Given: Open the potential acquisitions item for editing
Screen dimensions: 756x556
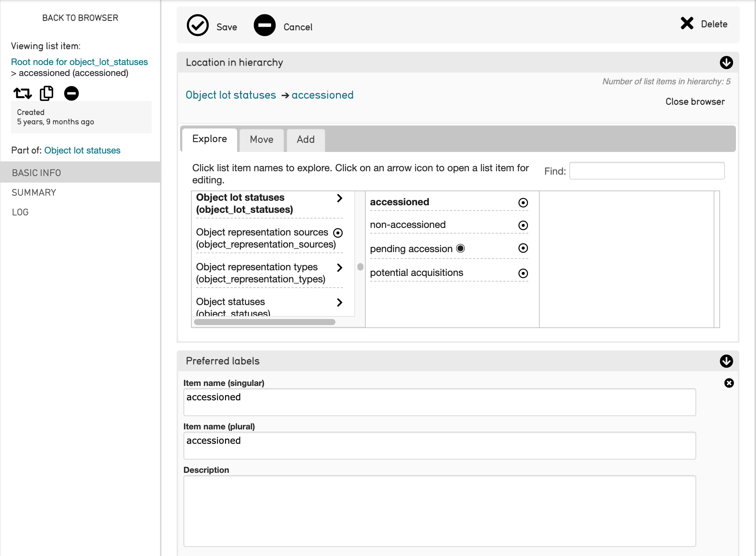Looking at the screenshot, I should pyautogui.click(x=523, y=273).
